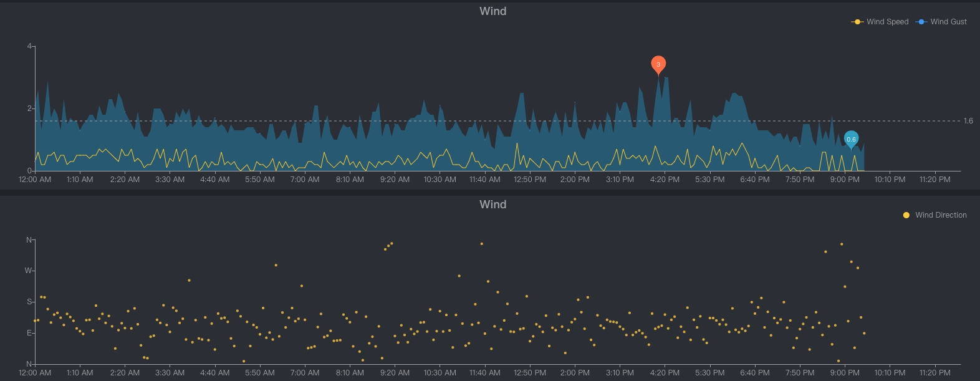Select 4:20 PM on the upper chart axis
The width and height of the screenshot is (980, 381).
665,180
